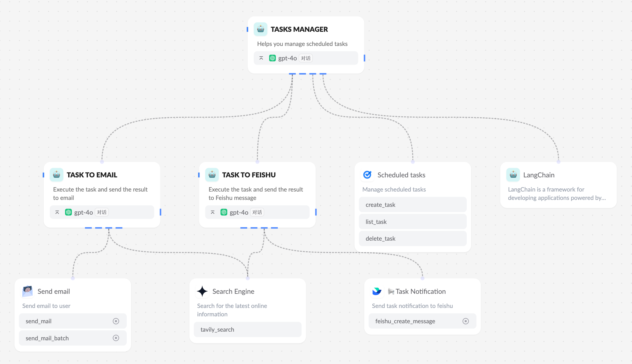Click the Task Notification Feishu bird icon
This screenshot has height=364, width=632.
pos(377,291)
